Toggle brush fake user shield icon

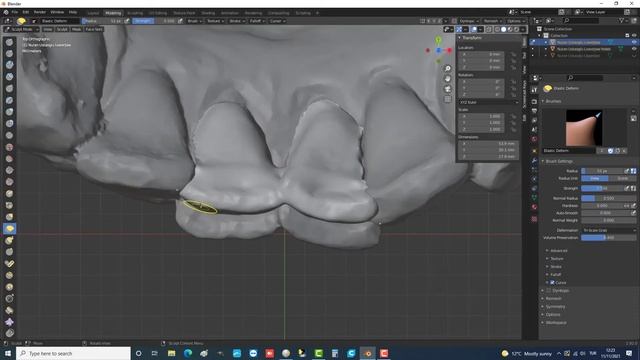coord(610,151)
